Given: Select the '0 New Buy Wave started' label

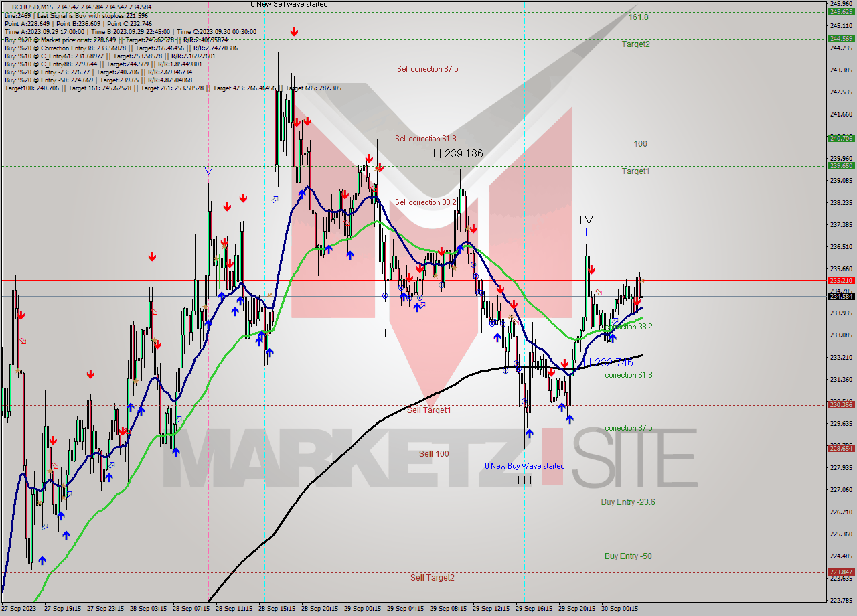Looking at the screenshot, I should pos(525,466).
